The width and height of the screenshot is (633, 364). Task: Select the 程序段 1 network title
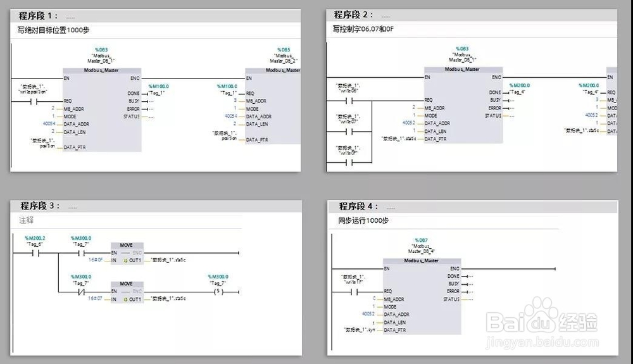(x=38, y=16)
